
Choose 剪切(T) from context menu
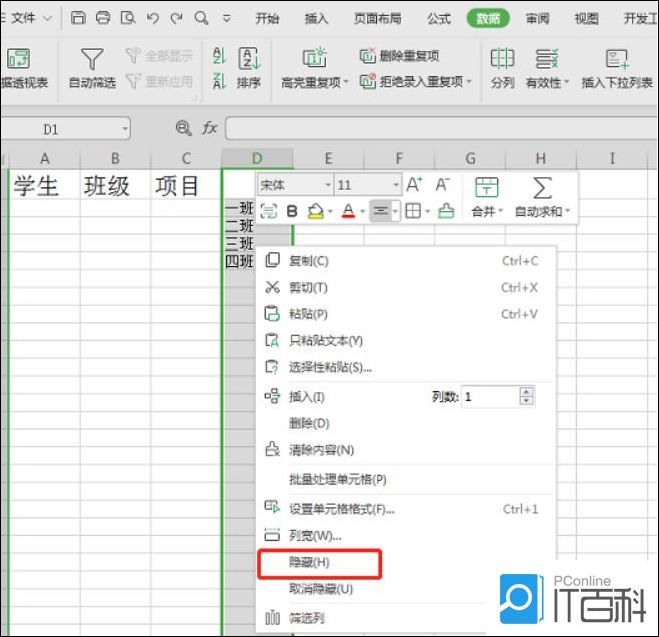[406, 287]
